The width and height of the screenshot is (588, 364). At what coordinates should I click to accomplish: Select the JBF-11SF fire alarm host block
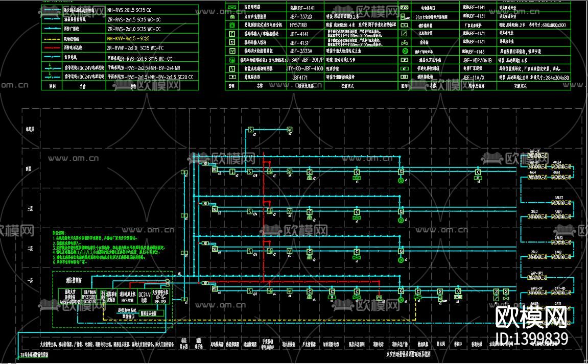click(x=159, y=296)
